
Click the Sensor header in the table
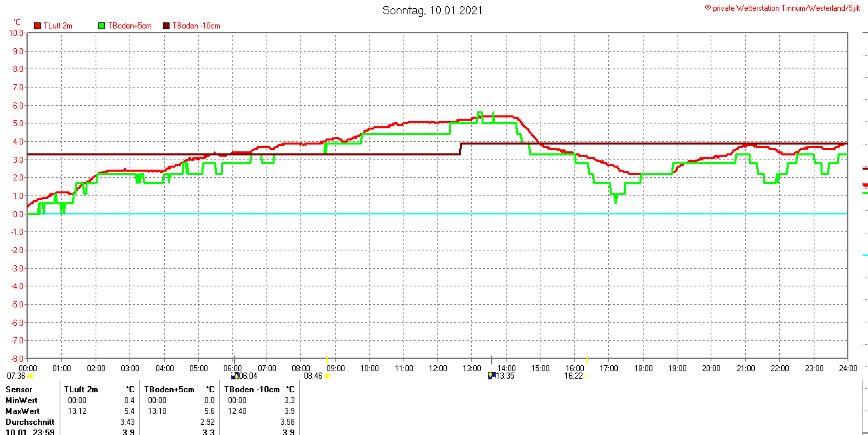pyautogui.click(x=19, y=390)
